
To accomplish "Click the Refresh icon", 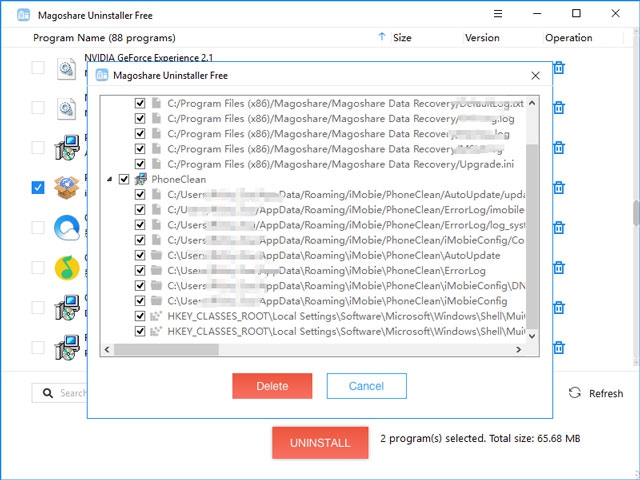I will click(575, 393).
